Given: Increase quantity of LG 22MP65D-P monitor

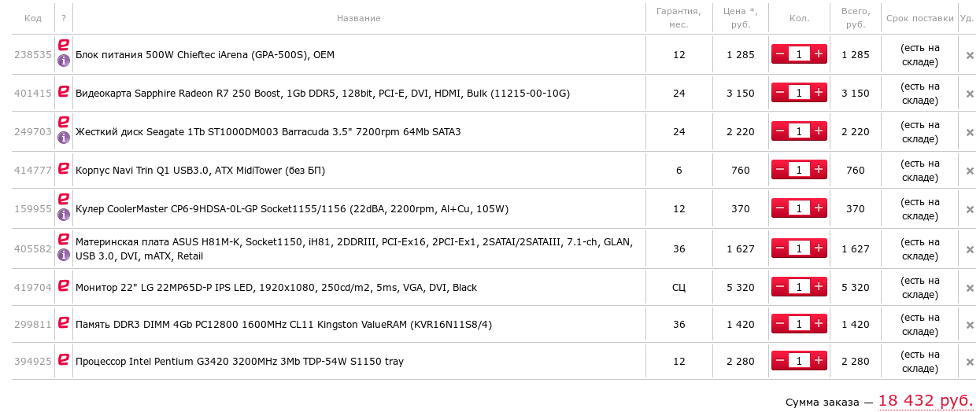Looking at the screenshot, I should pos(819,287).
